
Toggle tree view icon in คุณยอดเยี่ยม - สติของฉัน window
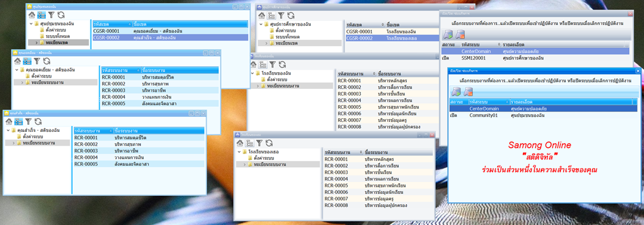pyautogui.click(x=27, y=61)
